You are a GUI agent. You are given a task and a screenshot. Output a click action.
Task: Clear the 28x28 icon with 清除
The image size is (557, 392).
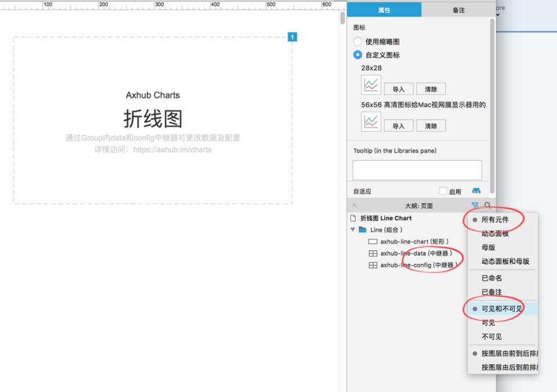coord(431,89)
